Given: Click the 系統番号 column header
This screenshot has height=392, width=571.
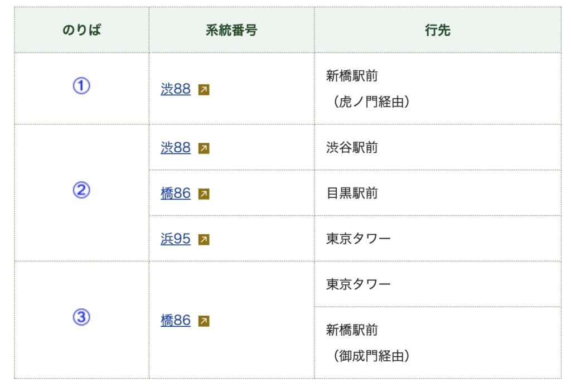Looking at the screenshot, I should (x=231, y=30).
